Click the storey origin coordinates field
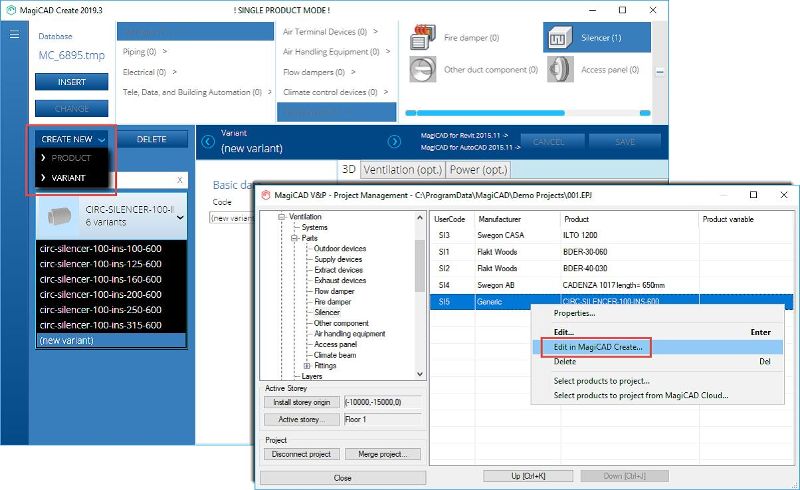Screen dimensions: 800x490 [383, 402]
